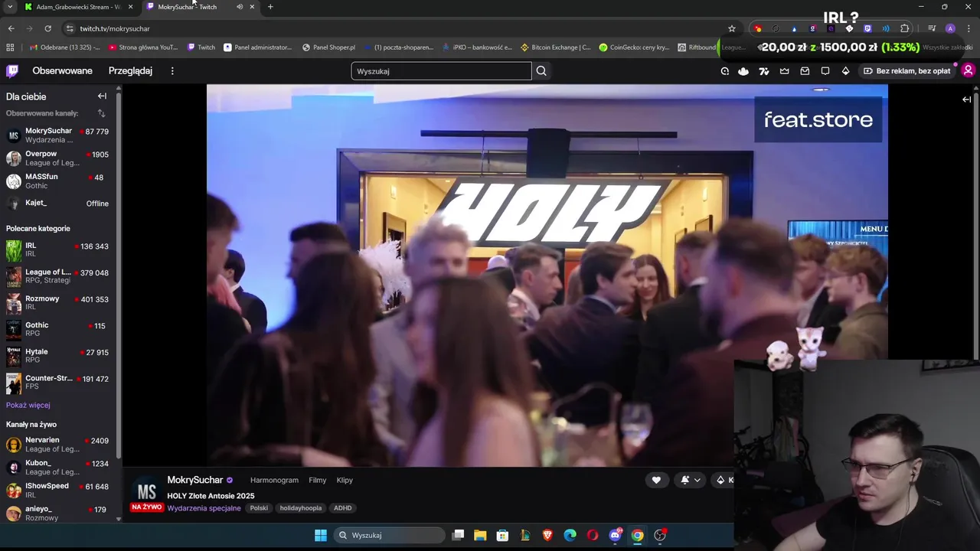Open the whispers chat bubble icon
Screen dimensions: 980x551
click(825, 71)
